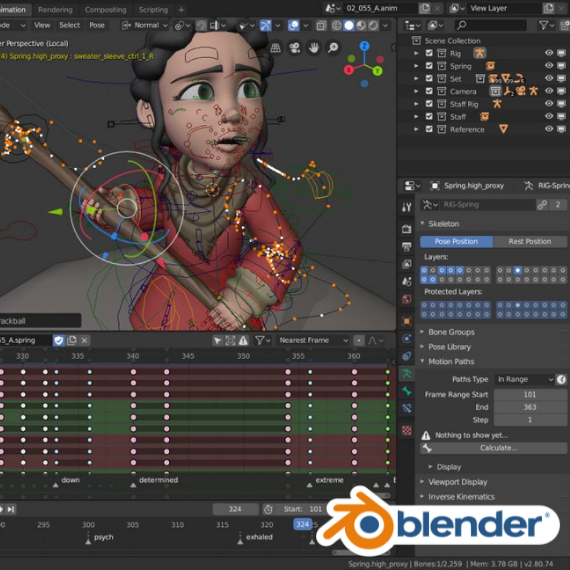Toggle viewport overlays icon

(x=293, y=25)
